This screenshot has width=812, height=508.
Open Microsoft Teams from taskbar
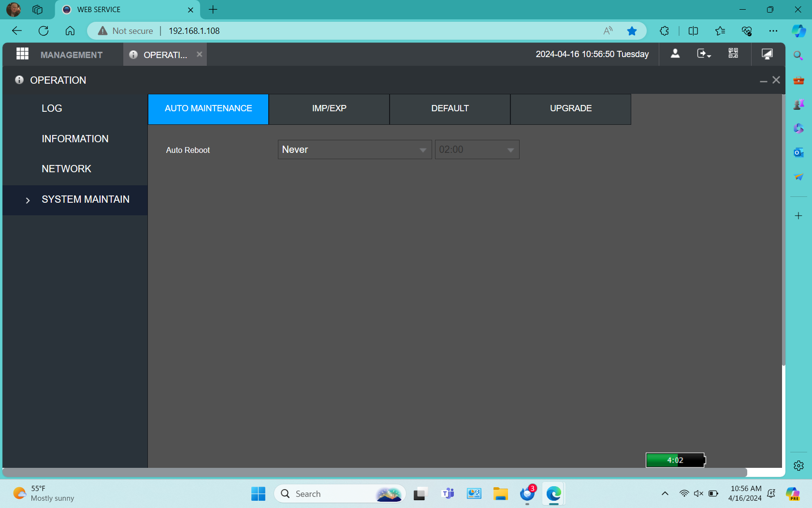448,494
